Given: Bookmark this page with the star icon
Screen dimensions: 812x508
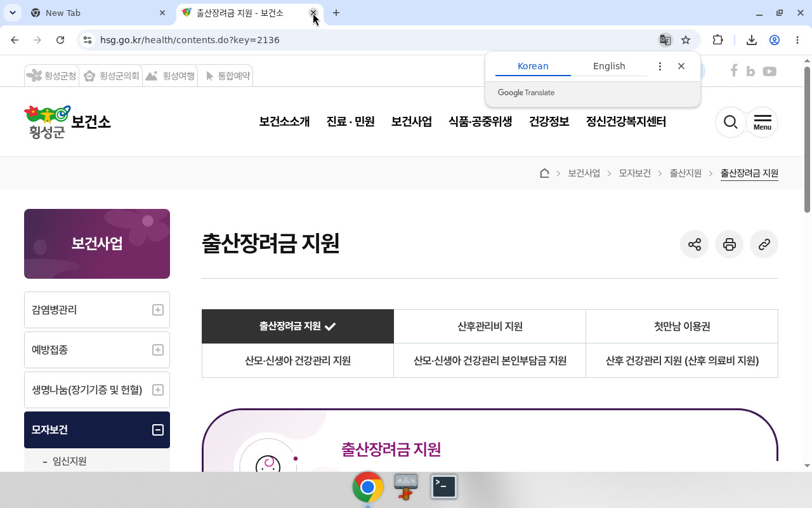Looking at the screenshot, I should coord(686,40).
